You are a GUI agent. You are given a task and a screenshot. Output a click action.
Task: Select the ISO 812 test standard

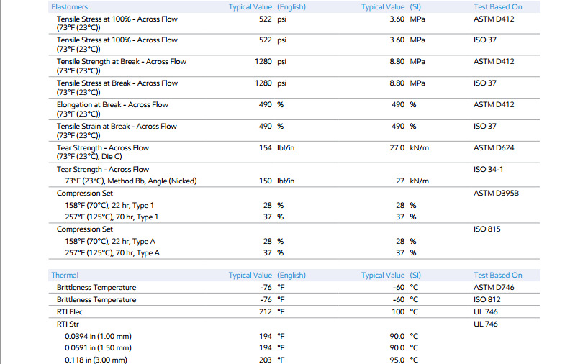[x=487, y=299]
